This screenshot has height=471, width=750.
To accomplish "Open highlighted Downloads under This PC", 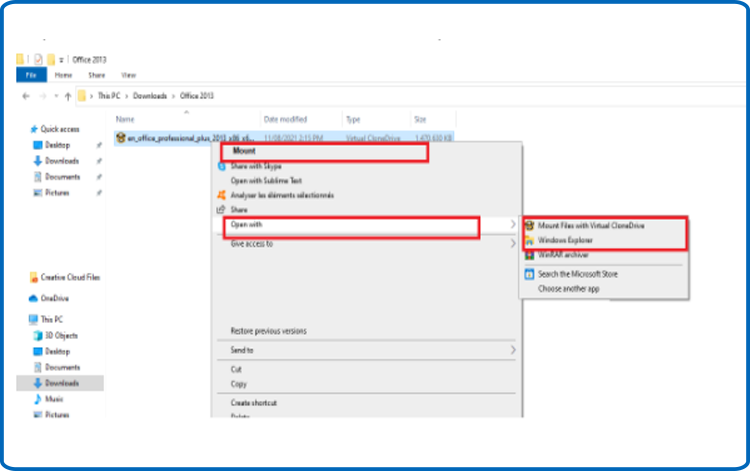I will click(x=60, y=383).
